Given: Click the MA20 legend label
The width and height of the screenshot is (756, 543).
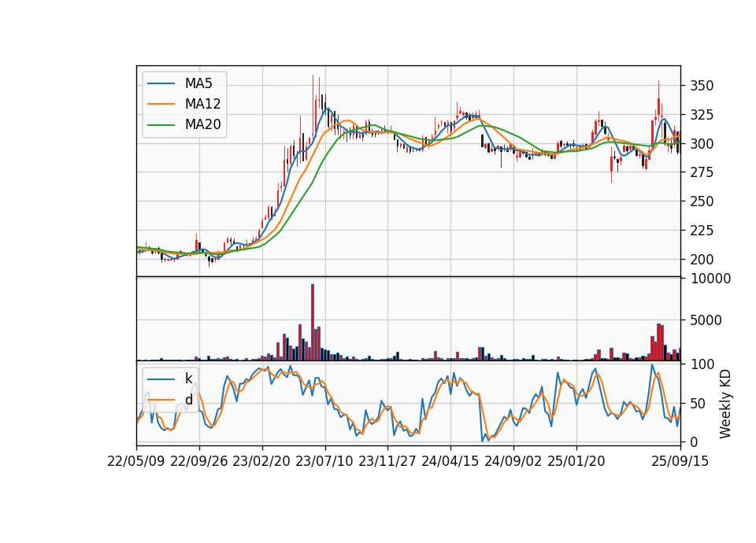Looking at the screenshot, I should [x=202, y=125].
